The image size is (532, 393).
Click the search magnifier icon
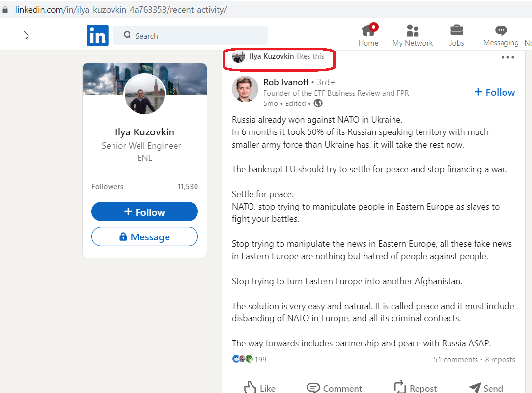[127, 35]
